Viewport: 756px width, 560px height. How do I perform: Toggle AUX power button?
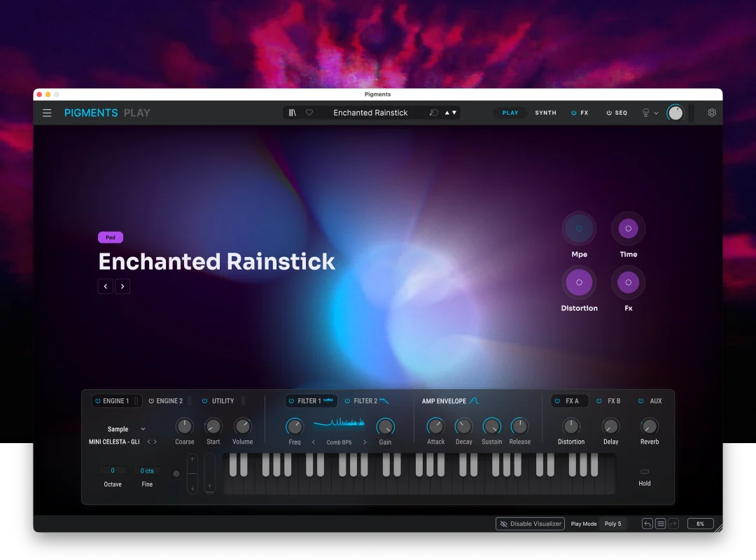point(640,401)
